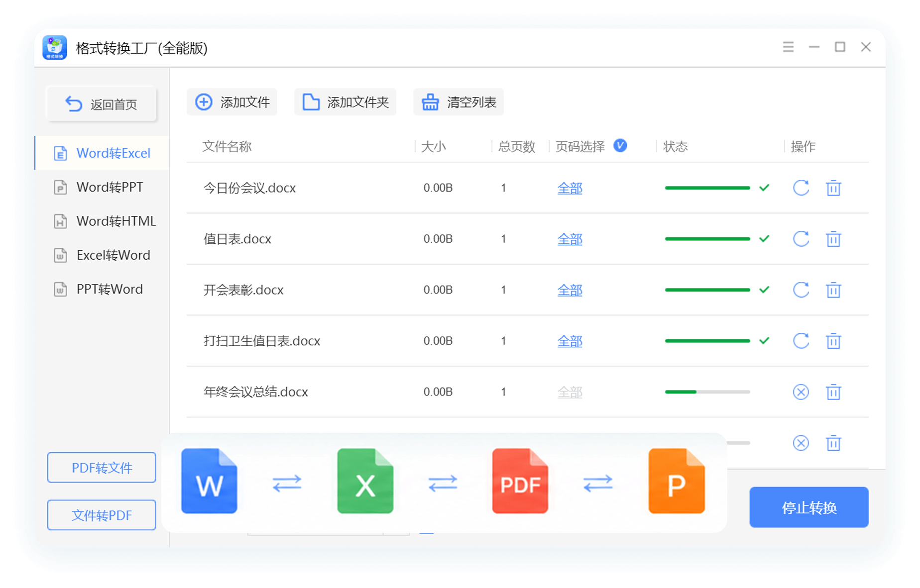Click the large orange PPT file icon
Screen dimensions: 920x588
677,481
